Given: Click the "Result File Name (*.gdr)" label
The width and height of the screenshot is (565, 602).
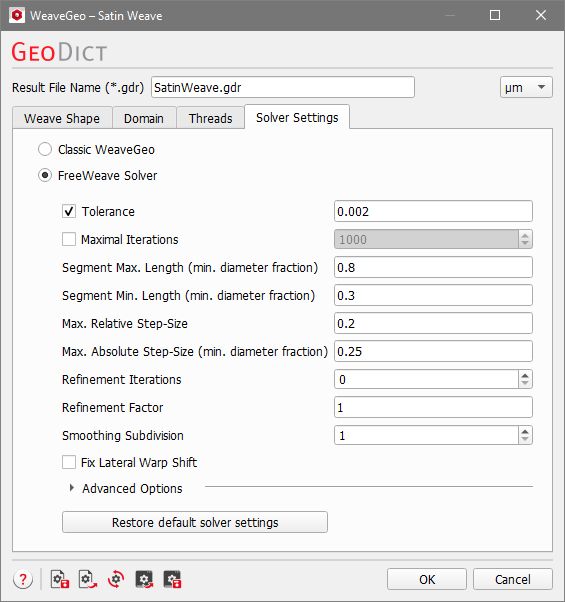Looking at the screenshot, I should [78, 88].
